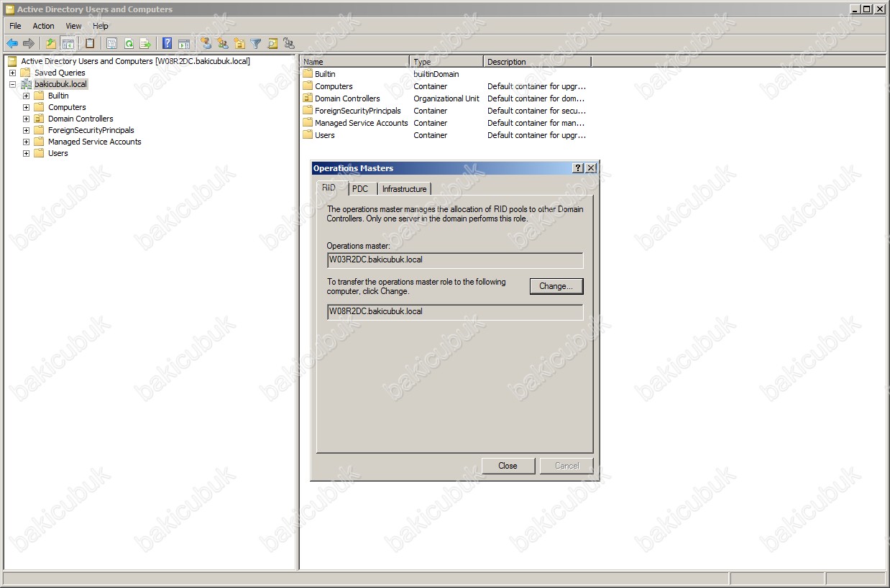Click the Export List toolbar icon

(x=145, y=44)
